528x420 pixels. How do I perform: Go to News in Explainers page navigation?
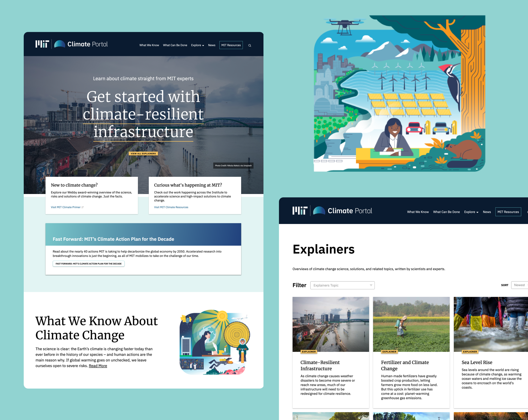pyautogui.click(x=486, y=212)
